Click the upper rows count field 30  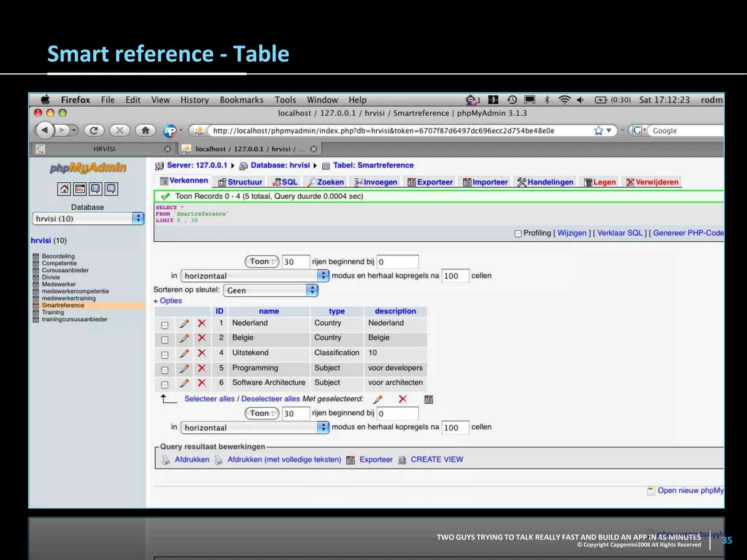point(296,262)
